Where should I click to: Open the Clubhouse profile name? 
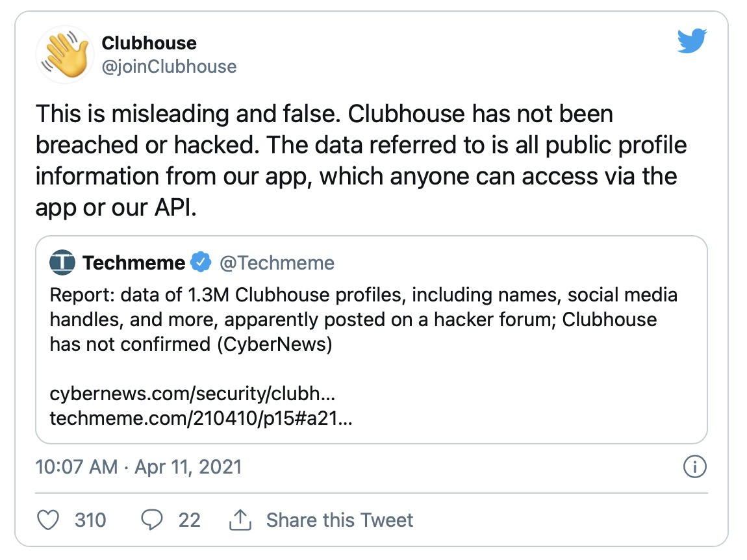[x=149, y=44]
